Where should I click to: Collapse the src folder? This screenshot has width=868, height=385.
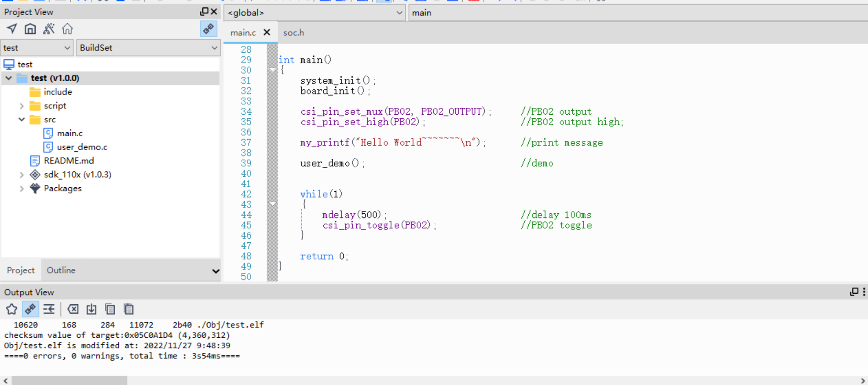[x=22, y=119]
